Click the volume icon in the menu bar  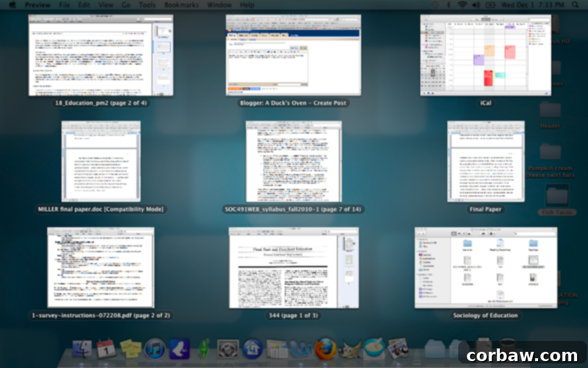pos(475,5)
